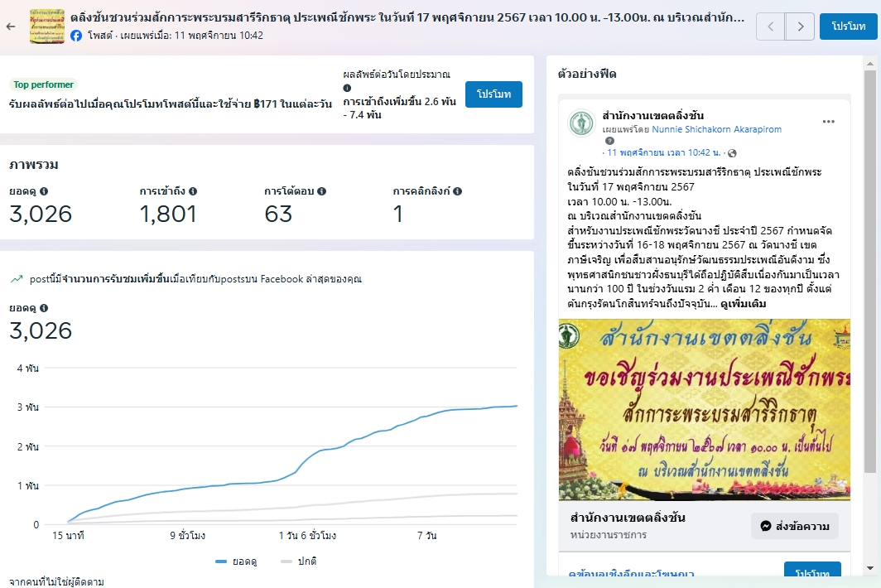Click info icon under ผลลัพธ์ต่อวันโดยประมาณ
This screenshot has height=588, width=881.
coord(347,89)
